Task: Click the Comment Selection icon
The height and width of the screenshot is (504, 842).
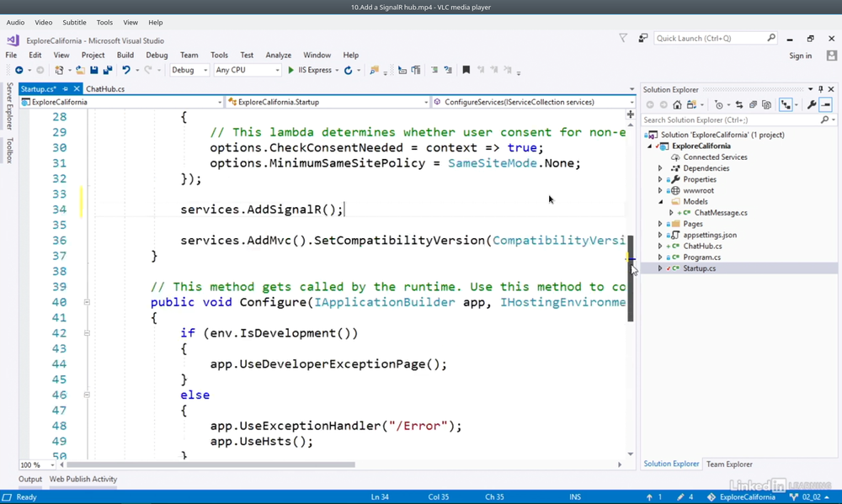Action: 434,71
